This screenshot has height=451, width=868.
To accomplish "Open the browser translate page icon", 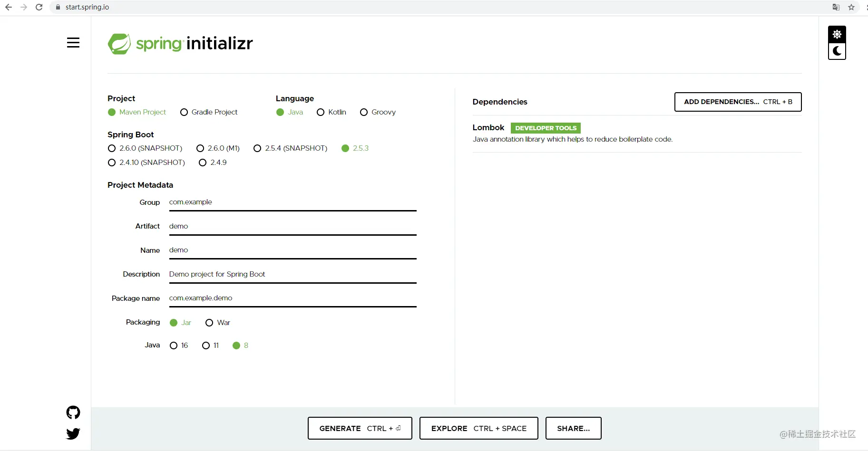I will tap(836, 7).
